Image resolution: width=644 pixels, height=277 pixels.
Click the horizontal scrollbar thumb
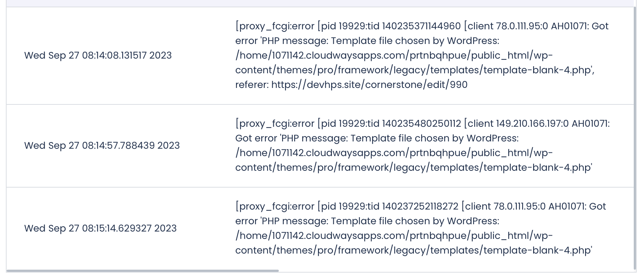click(143, 271)
